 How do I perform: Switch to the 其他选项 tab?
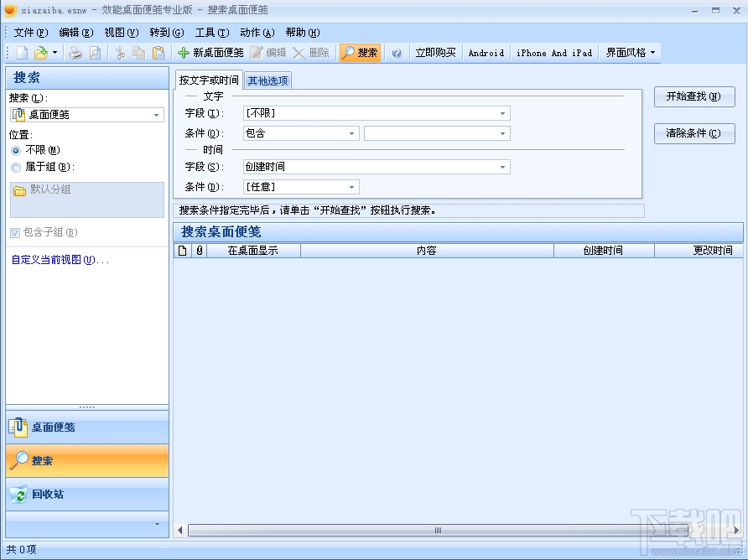pyautogui.click(x=268, y=80)
